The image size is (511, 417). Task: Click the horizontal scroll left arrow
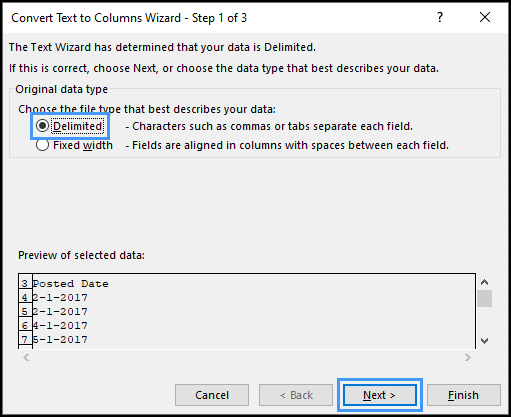pyautogui.click(x=26, y=358)
